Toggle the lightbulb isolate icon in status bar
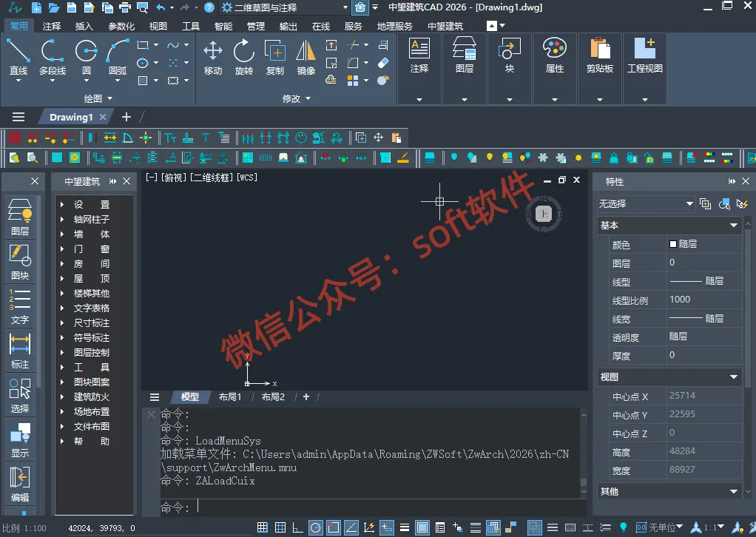756x537 pixels. [623, 527]
